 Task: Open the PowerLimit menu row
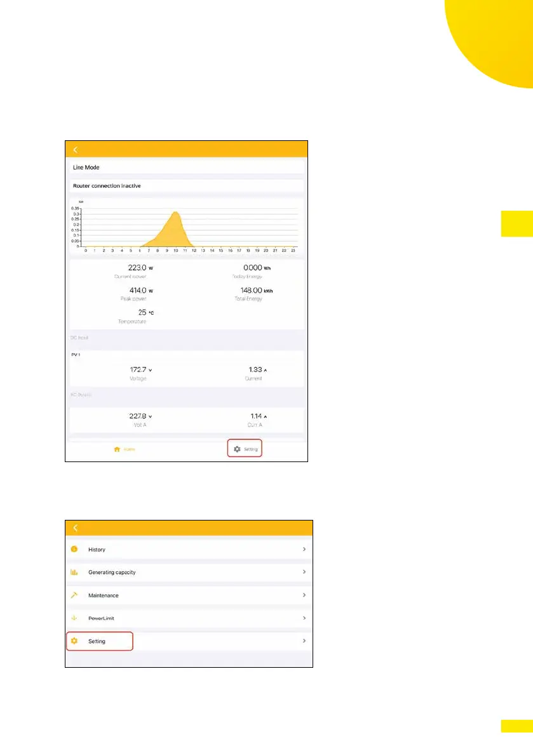tap(189, 618)
